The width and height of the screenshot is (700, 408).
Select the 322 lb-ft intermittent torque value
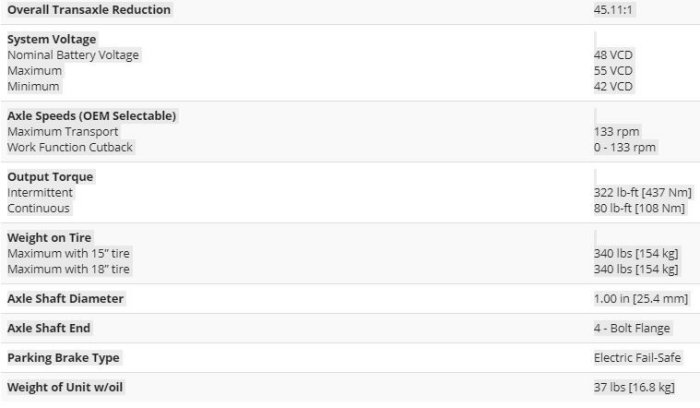(639, 192)
